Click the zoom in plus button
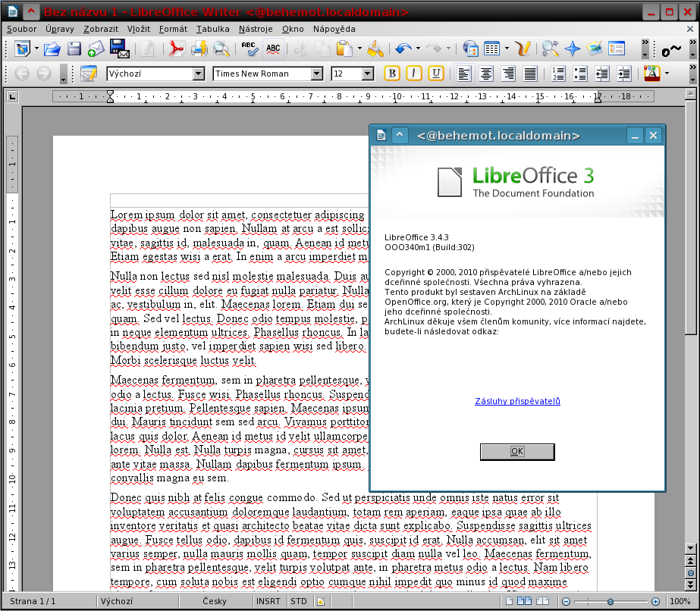The image size is (700, 611). [655, 601]
